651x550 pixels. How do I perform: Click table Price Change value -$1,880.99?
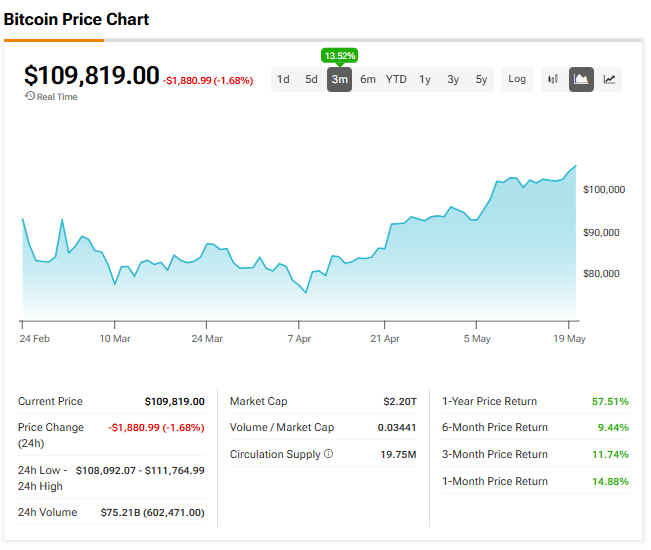click(157, 428)
